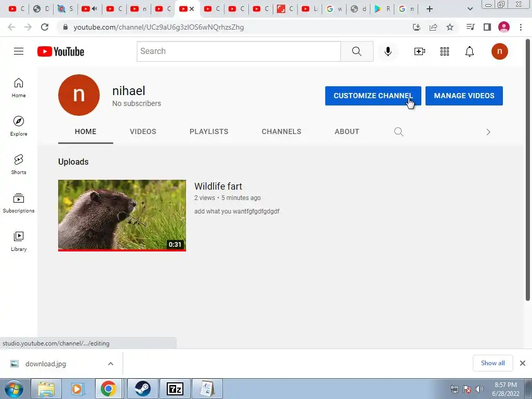Open 7-Zip from the taskbar

click(x=175, y=389)
